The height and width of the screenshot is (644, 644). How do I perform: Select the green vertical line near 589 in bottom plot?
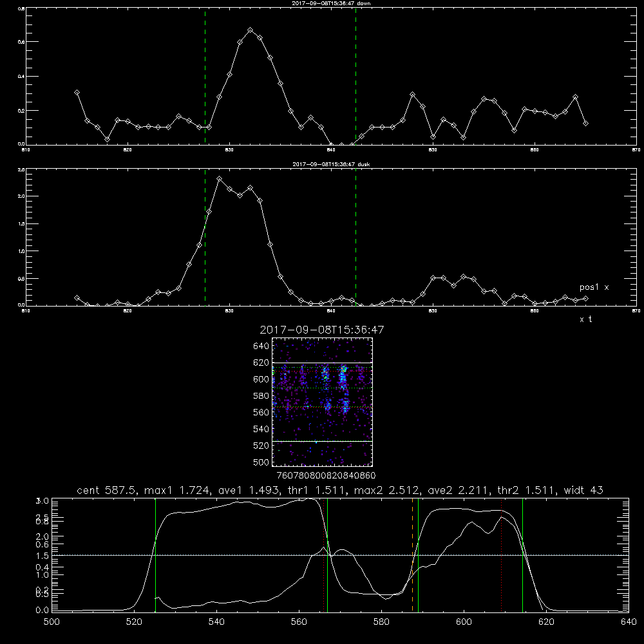click(418, 554)
